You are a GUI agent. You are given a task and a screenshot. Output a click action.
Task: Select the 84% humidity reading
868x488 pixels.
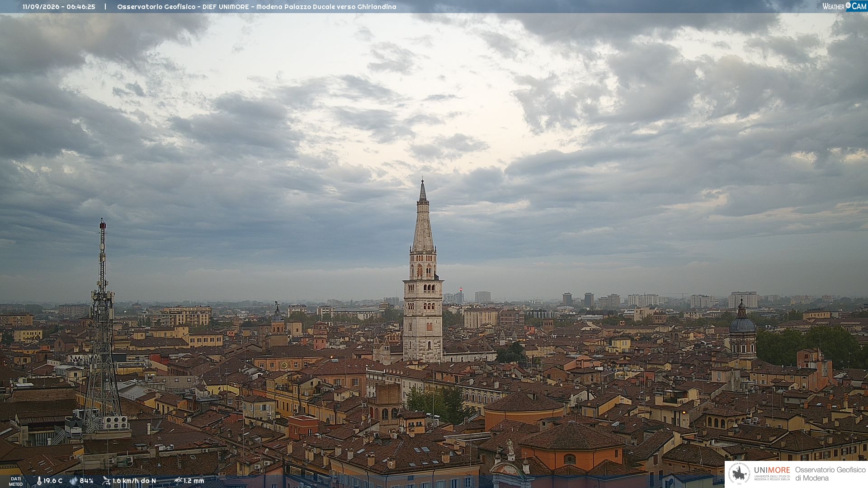pyautogui.click(x=86, y=481)
